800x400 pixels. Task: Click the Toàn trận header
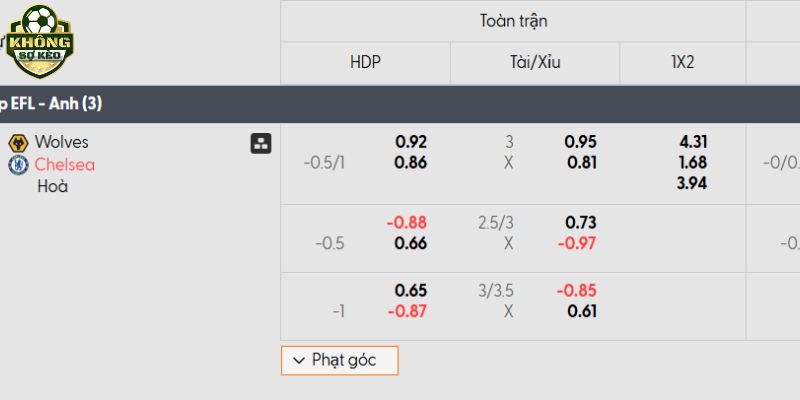513,20
